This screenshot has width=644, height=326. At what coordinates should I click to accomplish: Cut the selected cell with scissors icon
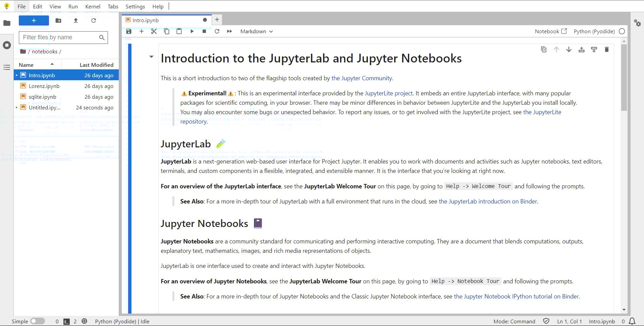point(154,31)
